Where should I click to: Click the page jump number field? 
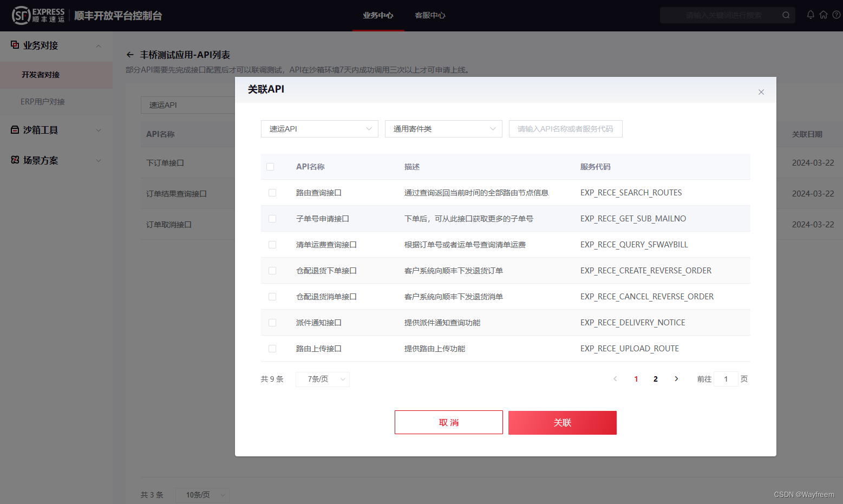coord(726,379)
